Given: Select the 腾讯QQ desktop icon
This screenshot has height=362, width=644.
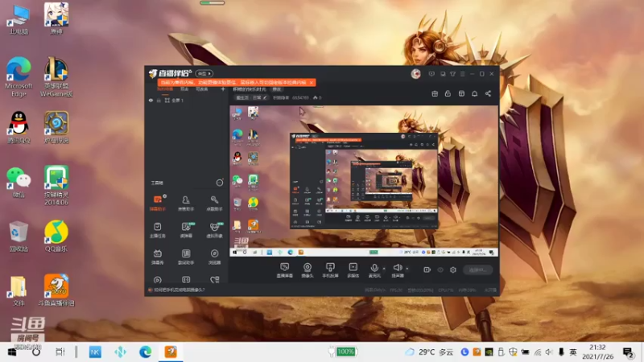Looking at the screenshot, I should (x=19, y=127).
